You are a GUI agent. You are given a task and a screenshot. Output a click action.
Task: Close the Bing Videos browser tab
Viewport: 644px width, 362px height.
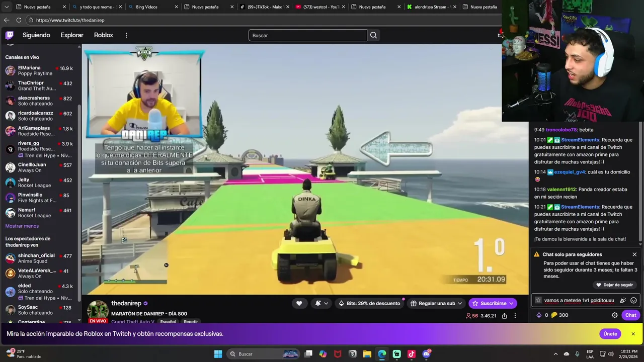point(176,7)
